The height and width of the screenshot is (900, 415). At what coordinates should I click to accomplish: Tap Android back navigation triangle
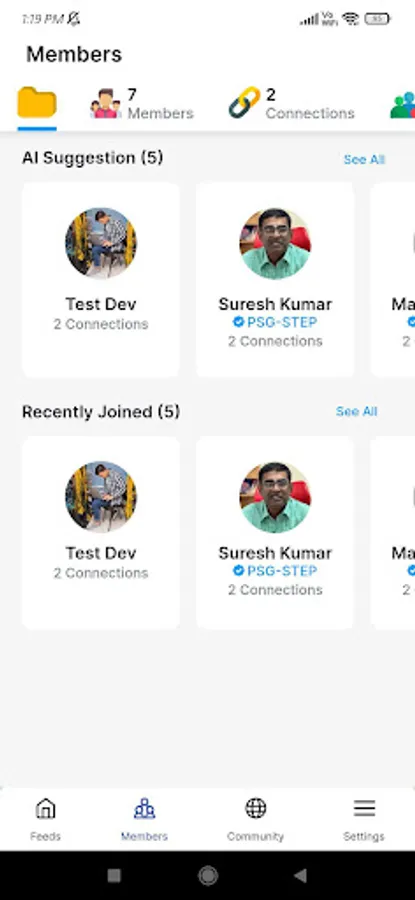pos(300,875)
